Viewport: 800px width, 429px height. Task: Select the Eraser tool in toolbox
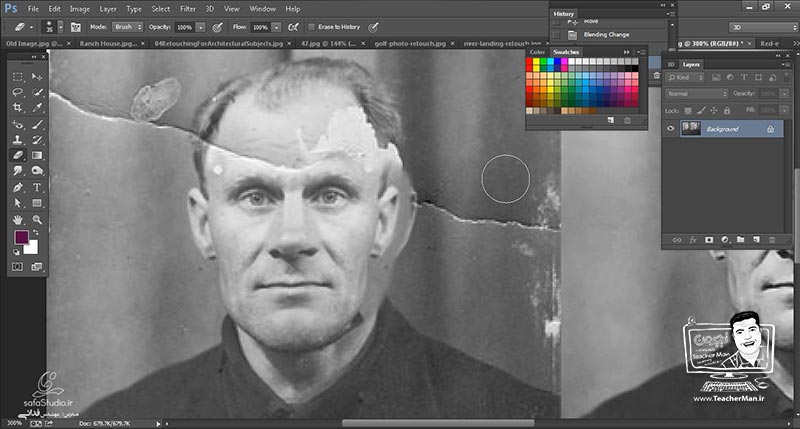pyautogui.click(x=18, y=155)
